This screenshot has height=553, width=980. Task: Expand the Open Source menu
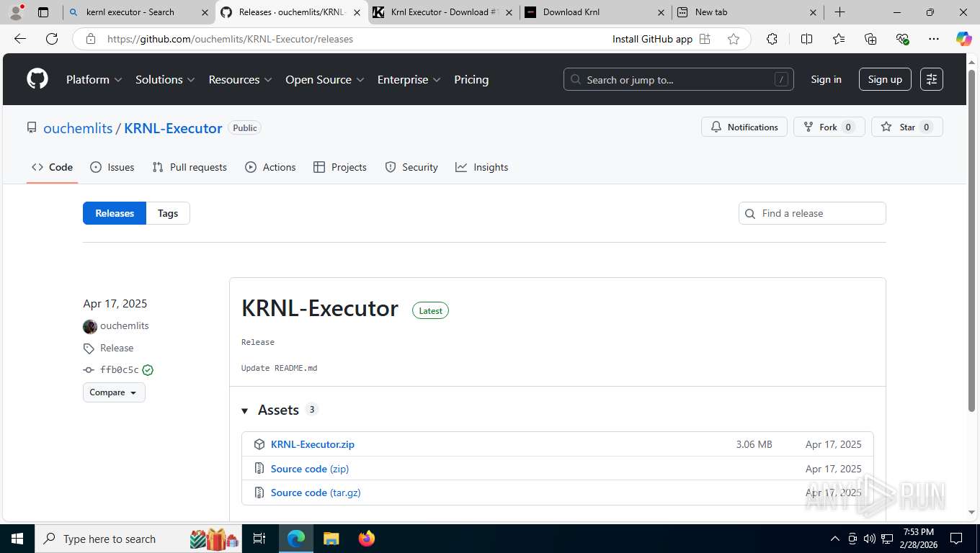[324, 80]
